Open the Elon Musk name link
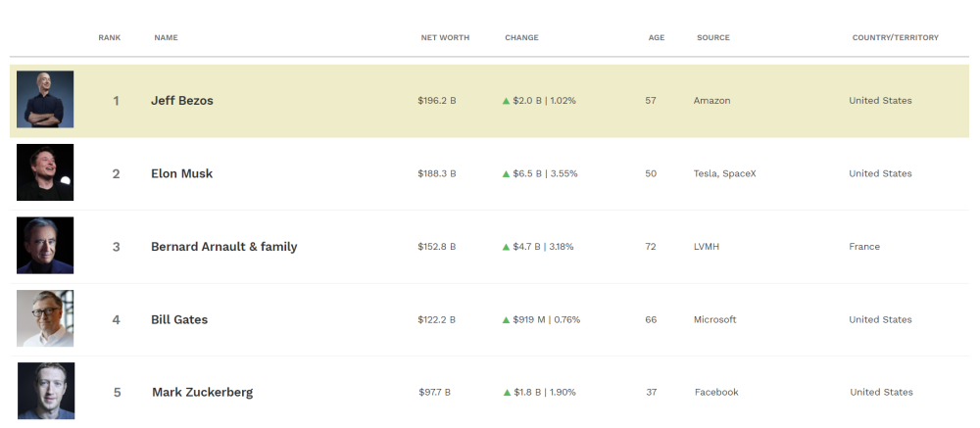The height and width of the screenshot is (428, 980). click(x=181, y=173)
